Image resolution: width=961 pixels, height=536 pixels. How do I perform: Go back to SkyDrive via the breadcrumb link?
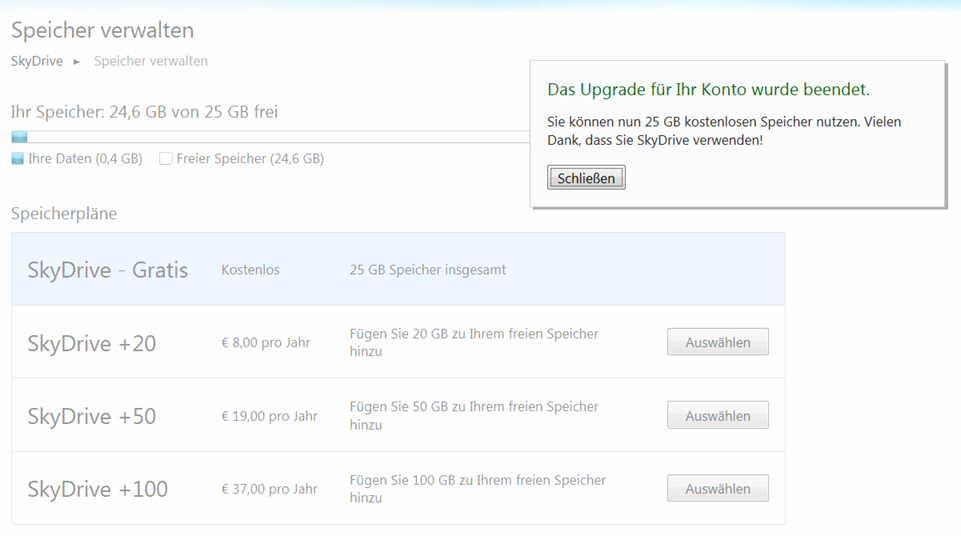tap(37, 61)
